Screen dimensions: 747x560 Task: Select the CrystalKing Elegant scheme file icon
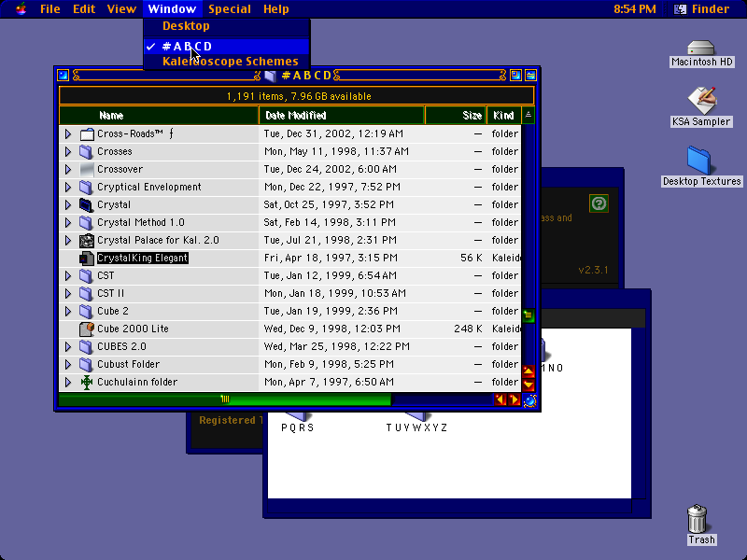coord(87,258)
